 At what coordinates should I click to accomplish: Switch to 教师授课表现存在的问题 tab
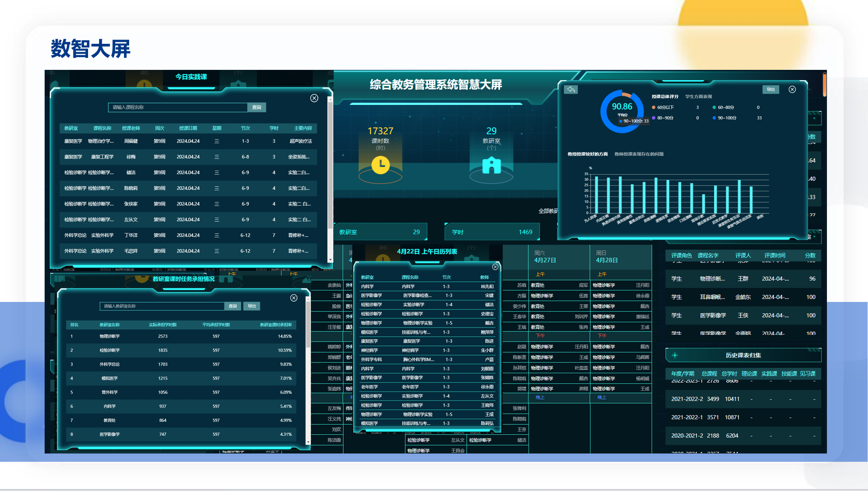coord(639,154)
